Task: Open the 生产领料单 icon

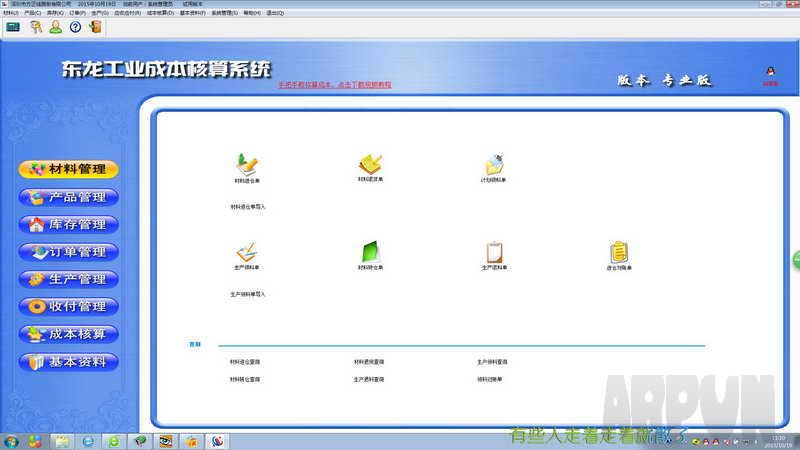Action: 247,252
